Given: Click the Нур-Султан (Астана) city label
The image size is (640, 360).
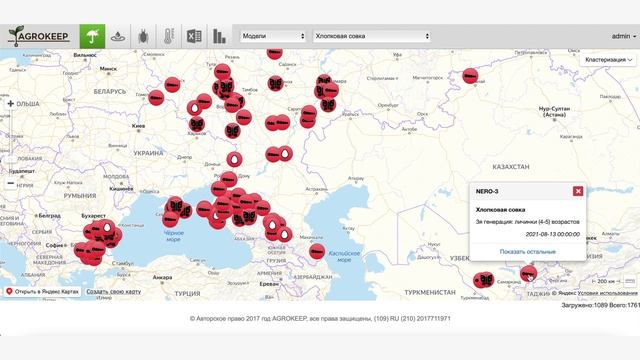Looking at the screenshot, I should 554,112.
